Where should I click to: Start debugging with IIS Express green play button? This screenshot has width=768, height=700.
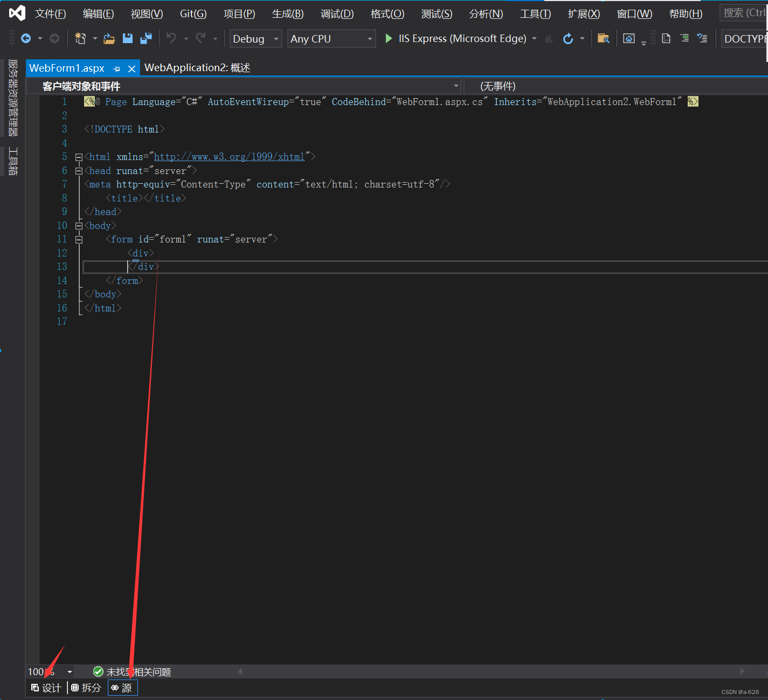coord(388,38)
